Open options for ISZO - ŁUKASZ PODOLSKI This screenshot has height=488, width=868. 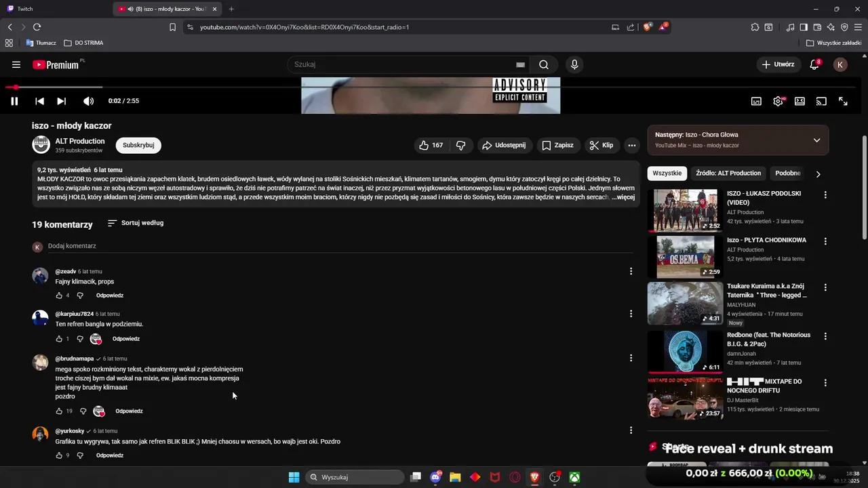tap(825, 195)
